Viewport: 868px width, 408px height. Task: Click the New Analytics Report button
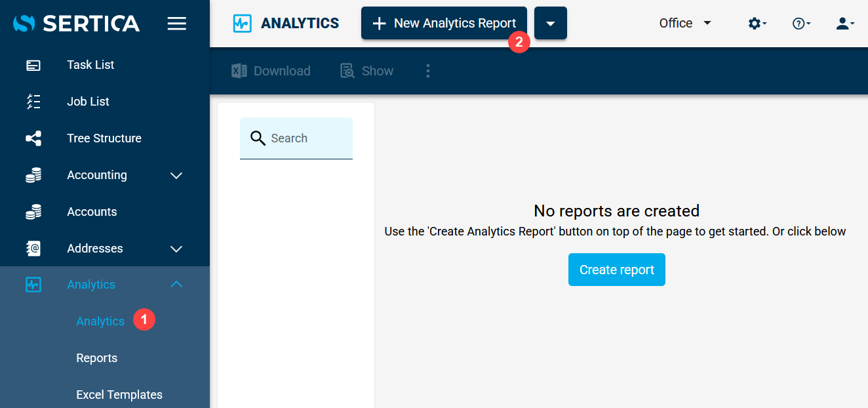click(444, 24)
